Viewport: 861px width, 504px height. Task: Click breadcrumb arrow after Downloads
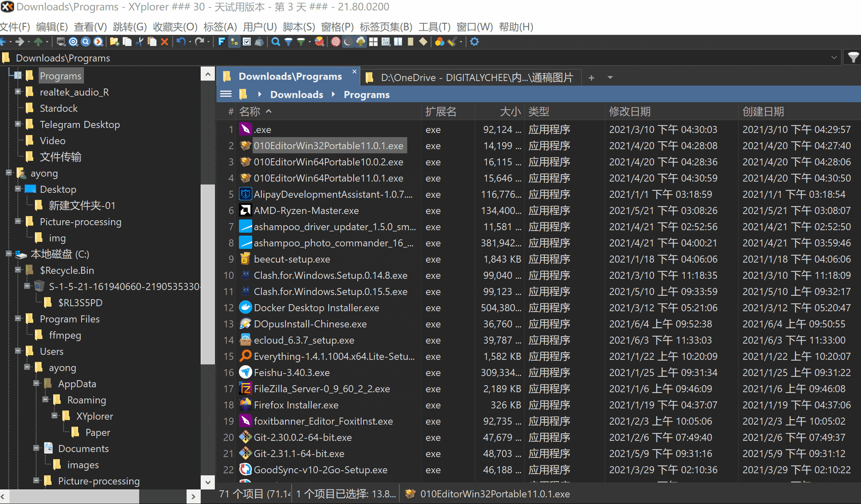(333, 94)
